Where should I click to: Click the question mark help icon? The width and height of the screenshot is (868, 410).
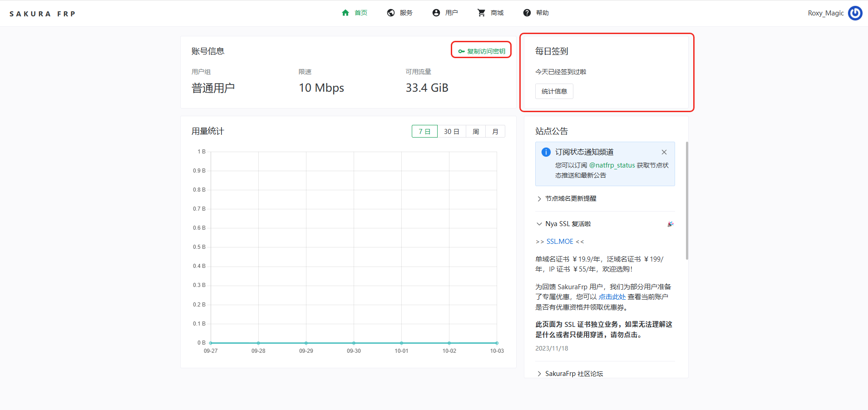click(527, 13)
